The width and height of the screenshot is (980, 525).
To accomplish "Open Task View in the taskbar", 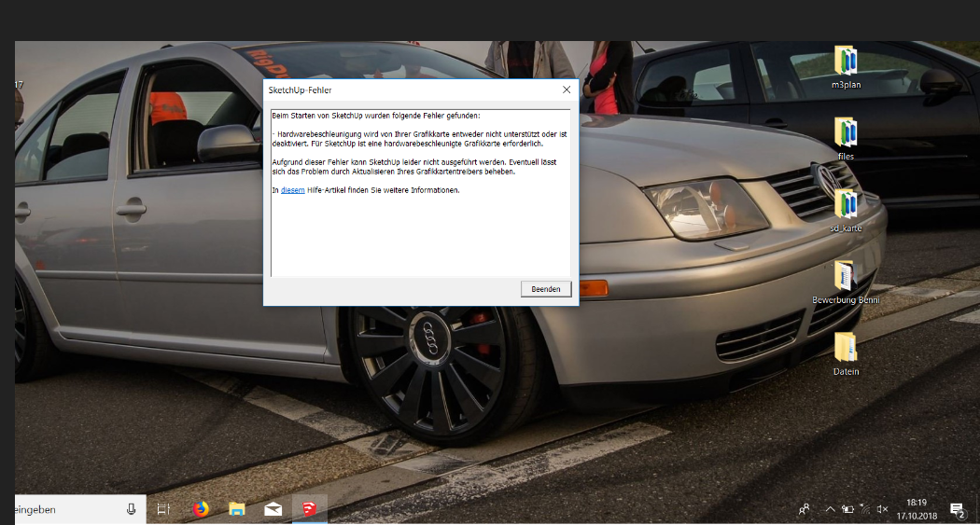I will pyautogui.click(x=163, y=509).
